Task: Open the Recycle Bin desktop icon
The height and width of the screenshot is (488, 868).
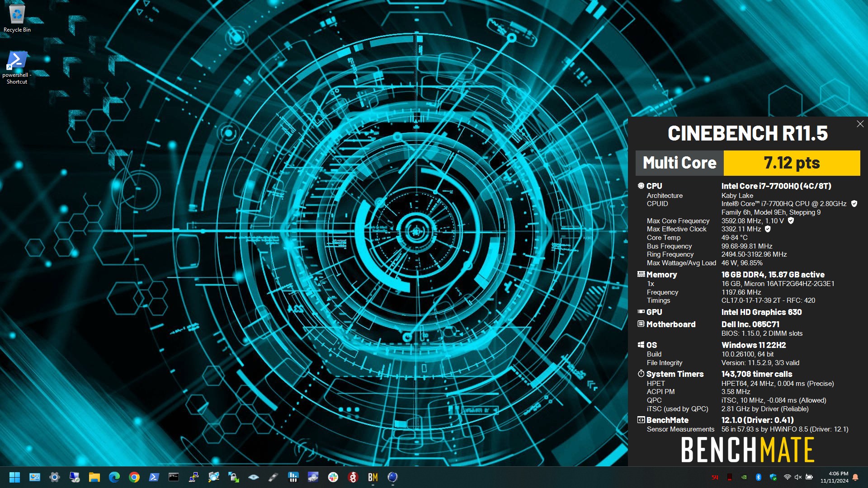Action: click(x=17, y=19)
